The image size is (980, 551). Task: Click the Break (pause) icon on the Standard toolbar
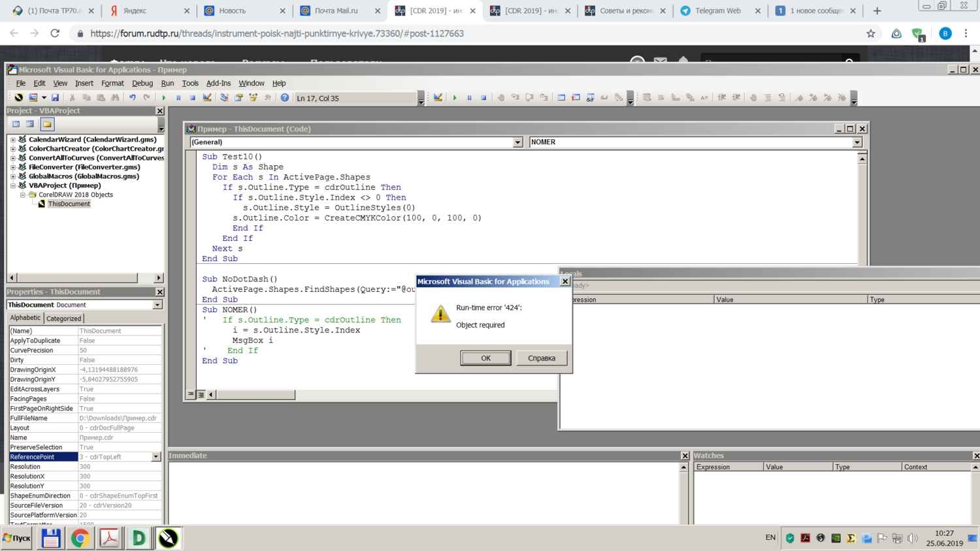pyautogui.click(x=178, y=98)
